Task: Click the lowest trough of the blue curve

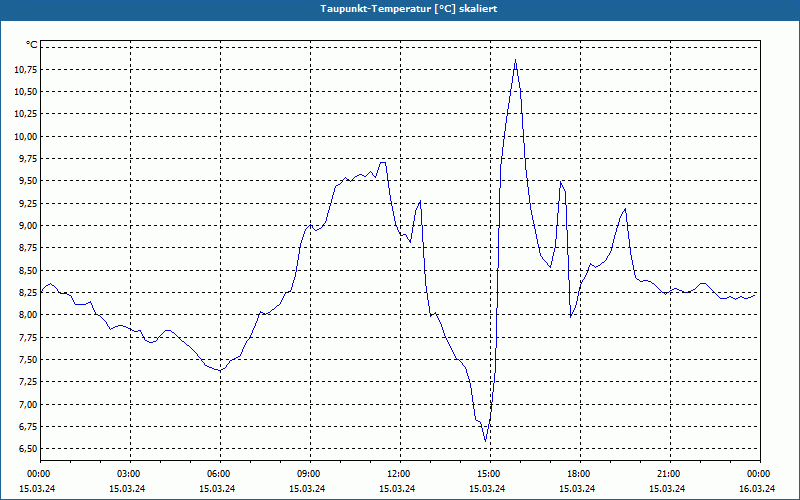Action: 485,441
